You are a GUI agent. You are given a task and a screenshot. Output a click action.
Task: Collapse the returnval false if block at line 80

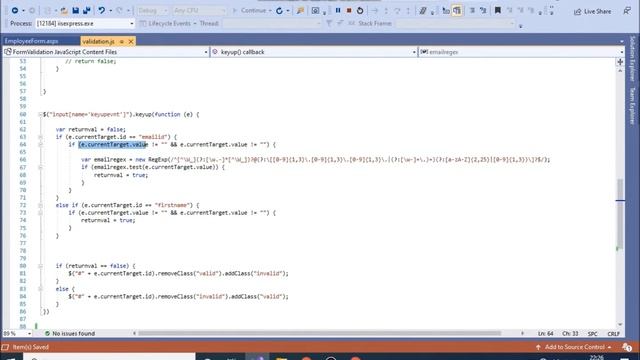[40, 266]
